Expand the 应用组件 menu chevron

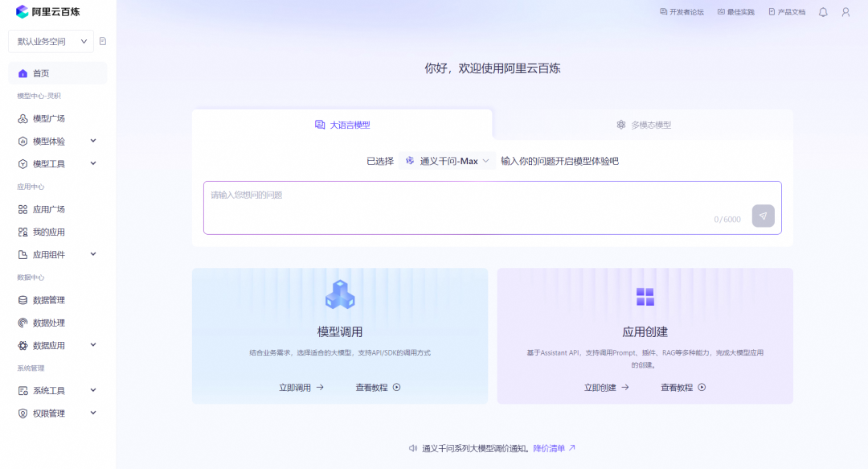93,254
